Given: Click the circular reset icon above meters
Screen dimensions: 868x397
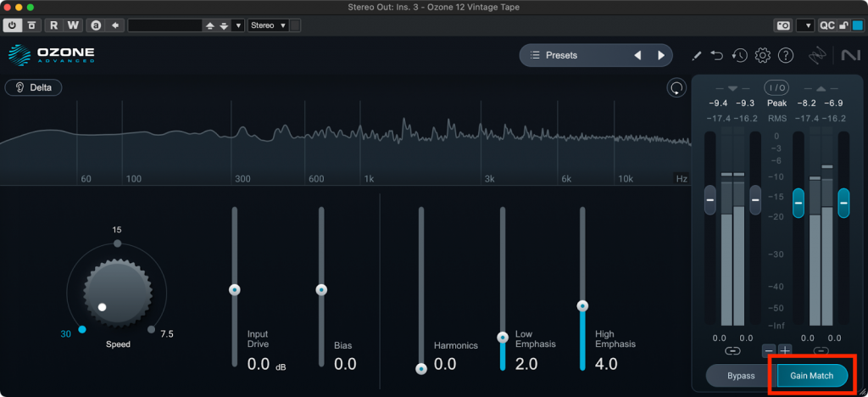Looking at the screenshot, I should [676, 87].
